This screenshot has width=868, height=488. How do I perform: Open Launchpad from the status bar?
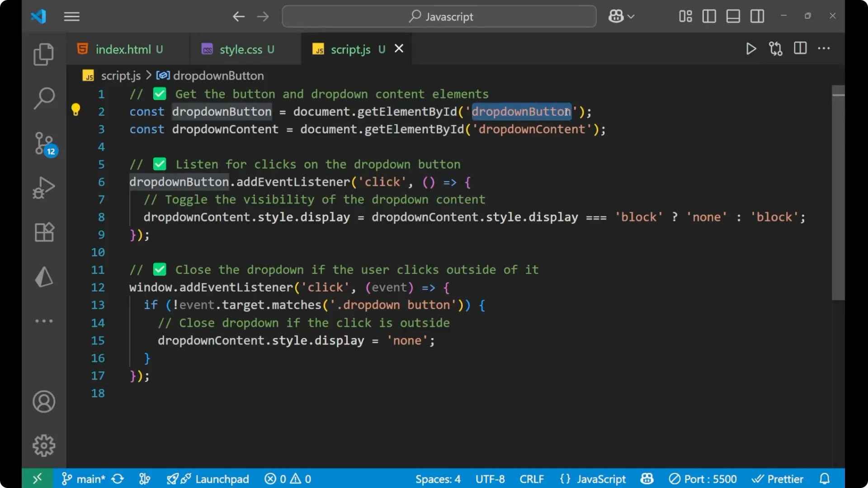[208, 479]
